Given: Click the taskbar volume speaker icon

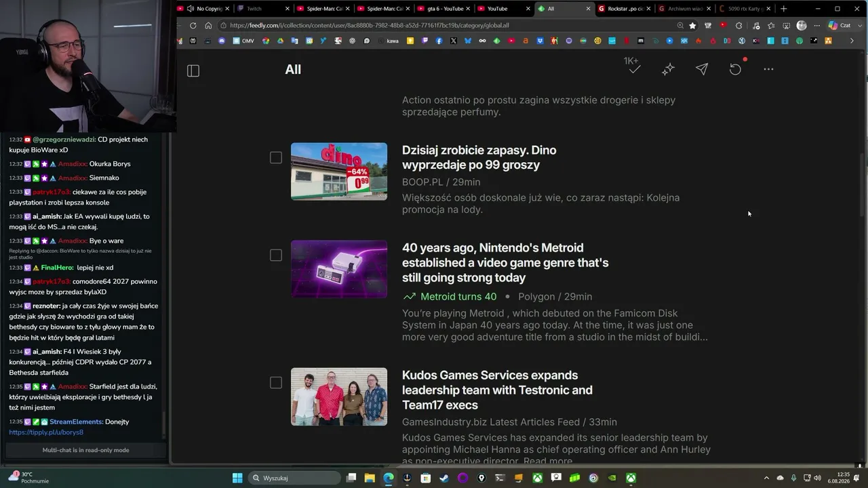Looking at the screenshot, I should pyautogui.click(x=816, y=478).
